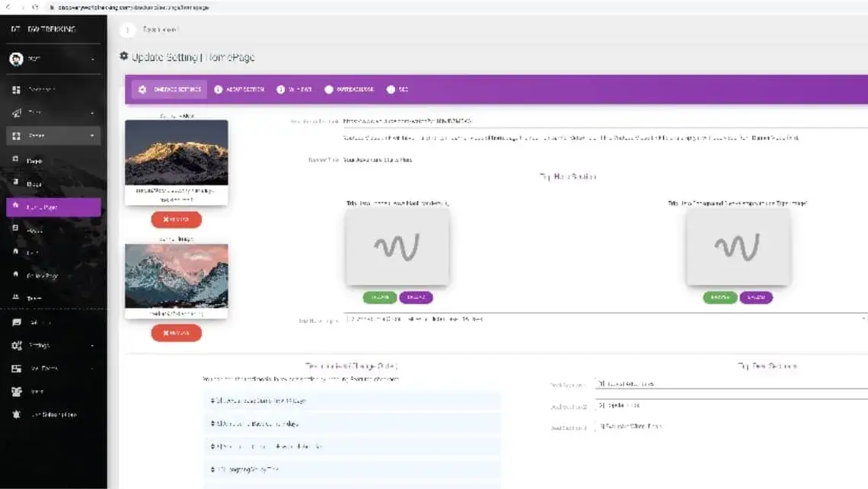Click the Settings gears icon in sidebar
868x489 pixels.
pos(16,345)
